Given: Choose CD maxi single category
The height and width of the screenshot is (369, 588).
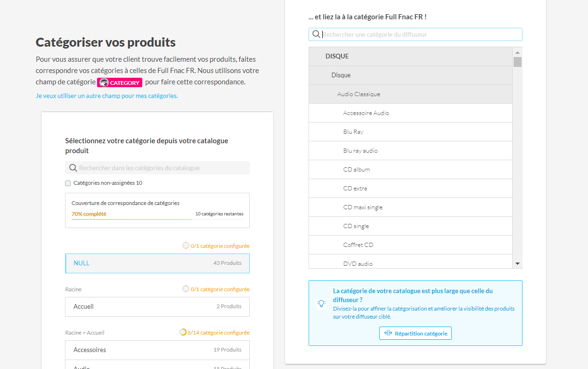Looking at the screenshot, I should (363, 207).
